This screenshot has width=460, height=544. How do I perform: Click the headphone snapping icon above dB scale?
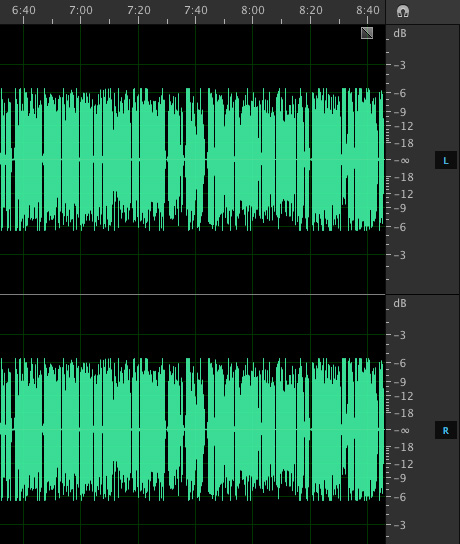[x=403, y=11]
